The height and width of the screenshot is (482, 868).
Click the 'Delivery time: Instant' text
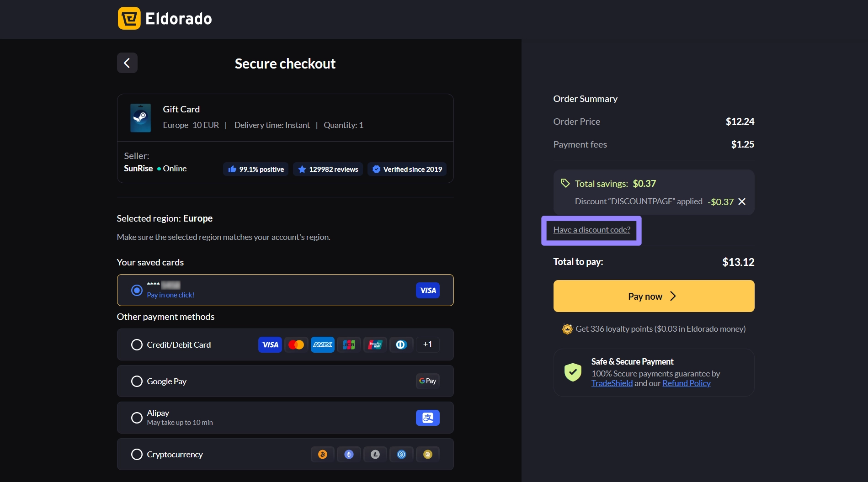click(272, 125)
